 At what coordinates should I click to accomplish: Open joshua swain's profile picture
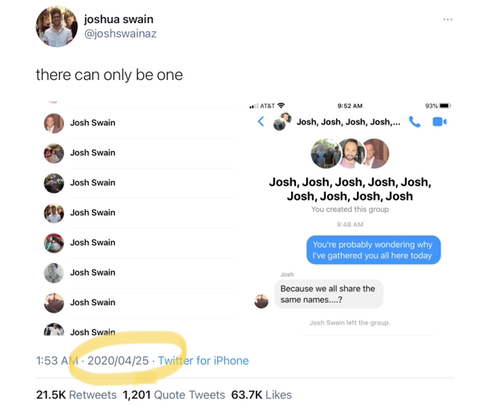57,26
